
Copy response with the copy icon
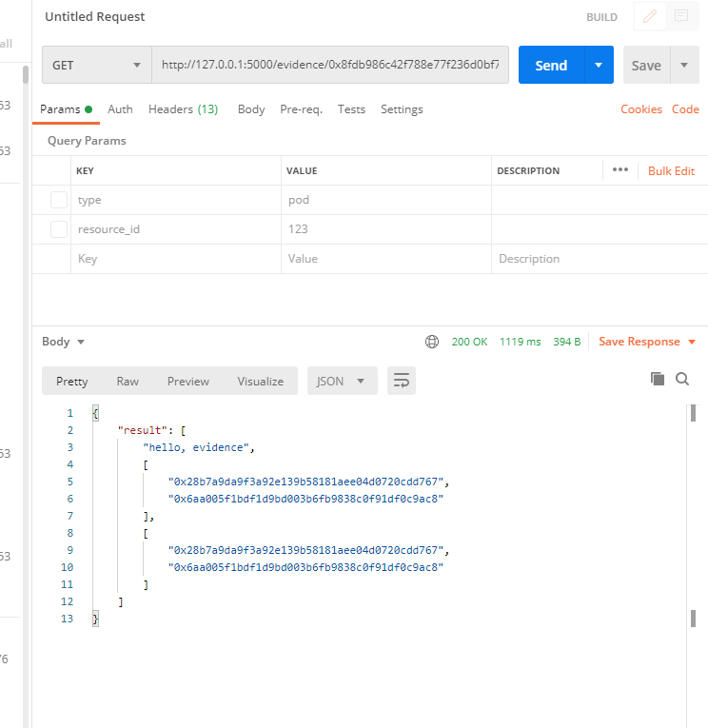(658, 379)
